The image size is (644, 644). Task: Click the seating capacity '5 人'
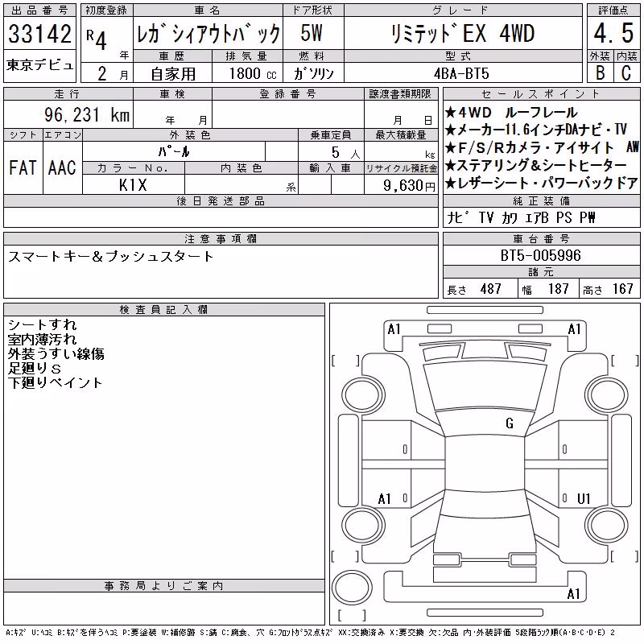346,153
